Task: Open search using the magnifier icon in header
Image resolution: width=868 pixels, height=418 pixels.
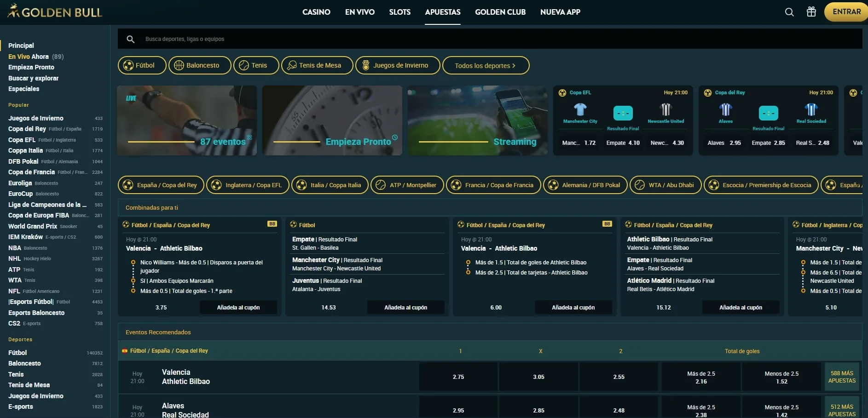Action: [x=789, y=12]
